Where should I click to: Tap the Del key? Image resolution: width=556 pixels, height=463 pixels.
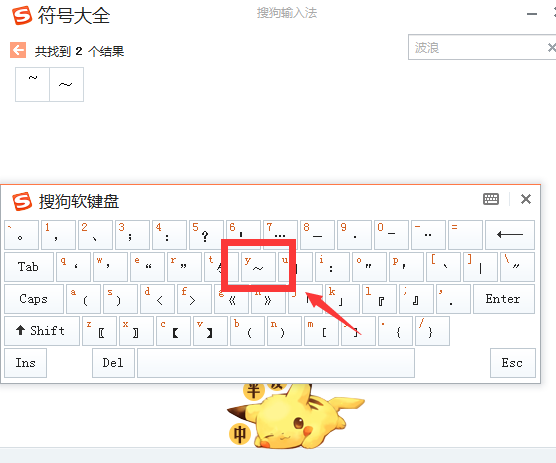pyautogui.click(x=113, y=363)
